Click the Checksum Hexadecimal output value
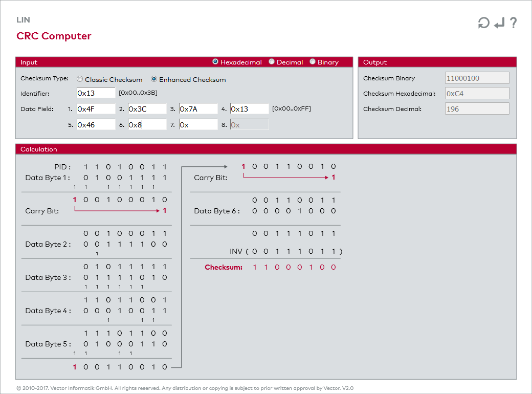This screenshot has height=394, width=532. point(477,94)
